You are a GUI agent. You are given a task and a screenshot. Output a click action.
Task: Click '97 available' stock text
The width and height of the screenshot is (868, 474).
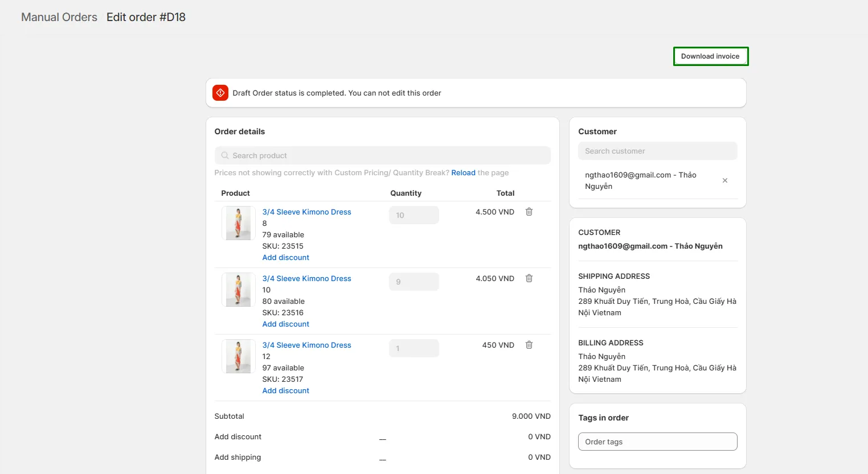pyautogui.click(x=283, y=368)
